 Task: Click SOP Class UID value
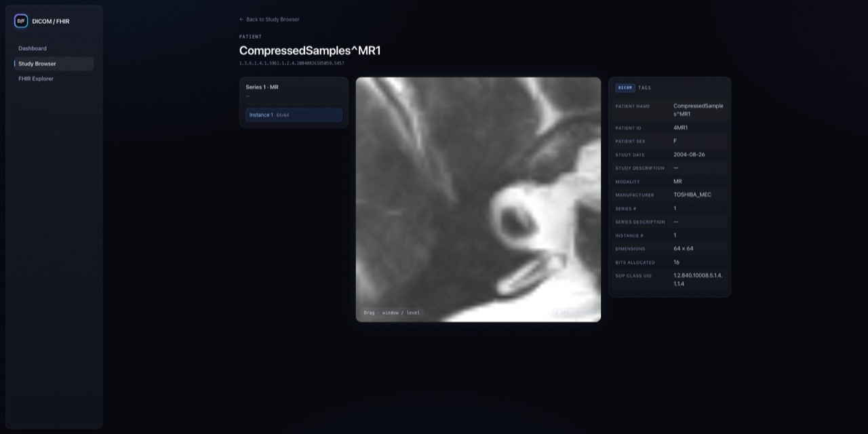pos(698,279)
